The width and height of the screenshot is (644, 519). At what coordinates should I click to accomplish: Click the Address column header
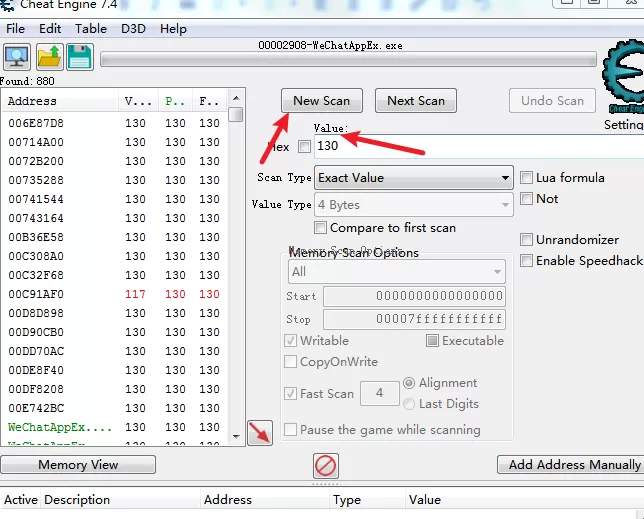[x=60, y=101]
